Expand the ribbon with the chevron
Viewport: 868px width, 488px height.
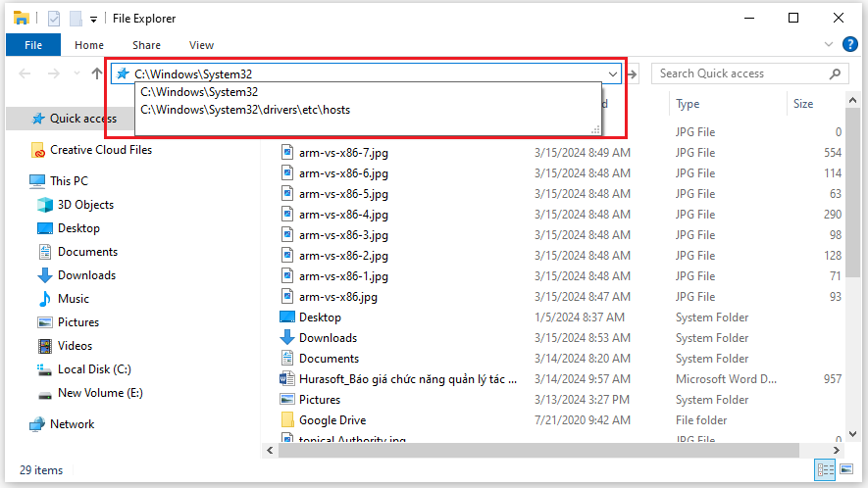(x=829, y=44)
